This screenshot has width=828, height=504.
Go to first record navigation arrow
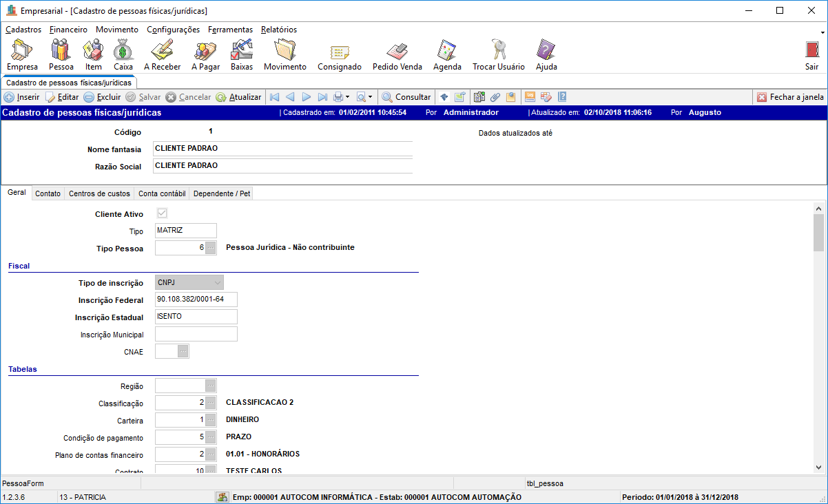(273, 97)
